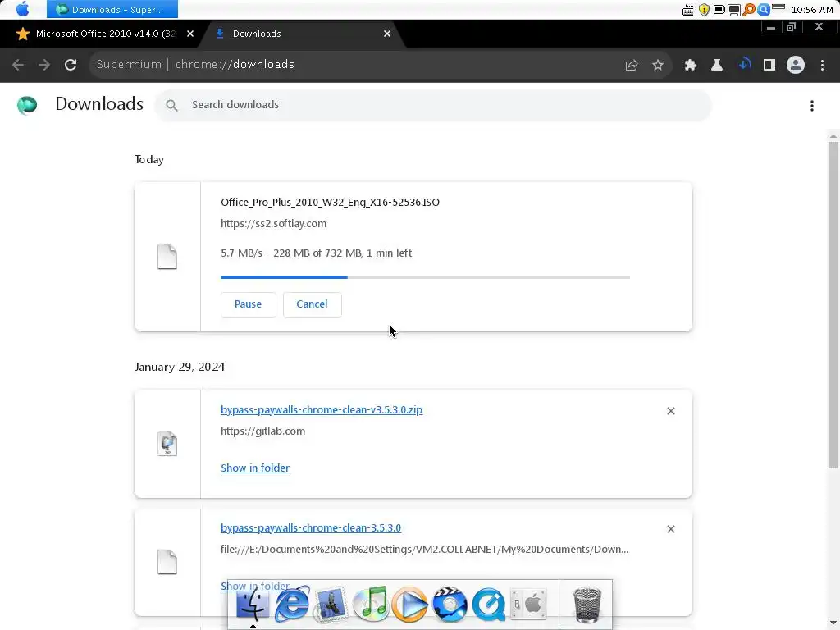Open the user profile avatar

click(796, 65)
